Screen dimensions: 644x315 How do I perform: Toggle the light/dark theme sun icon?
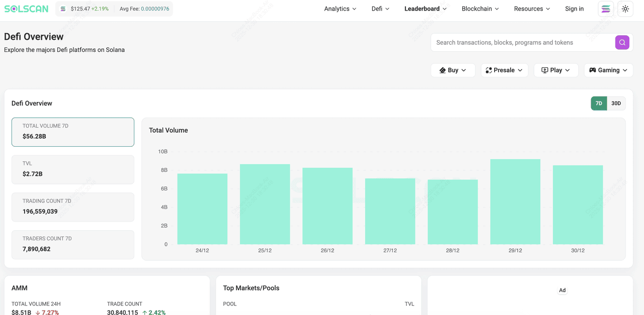[x=625, y=9]
